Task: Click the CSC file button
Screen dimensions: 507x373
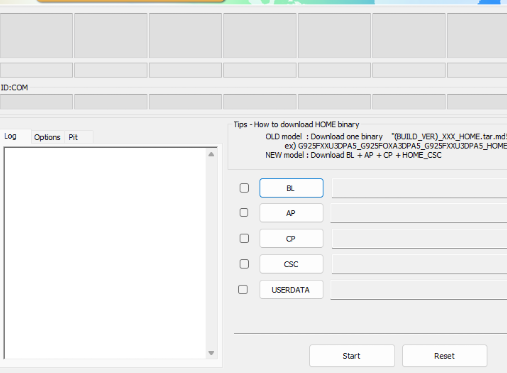Action: (291, 264)
